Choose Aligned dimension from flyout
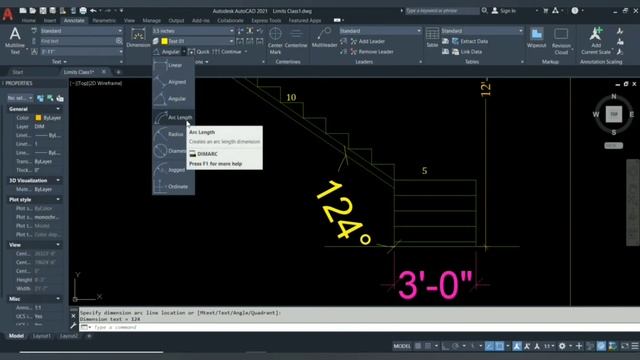 click(173, 82)
